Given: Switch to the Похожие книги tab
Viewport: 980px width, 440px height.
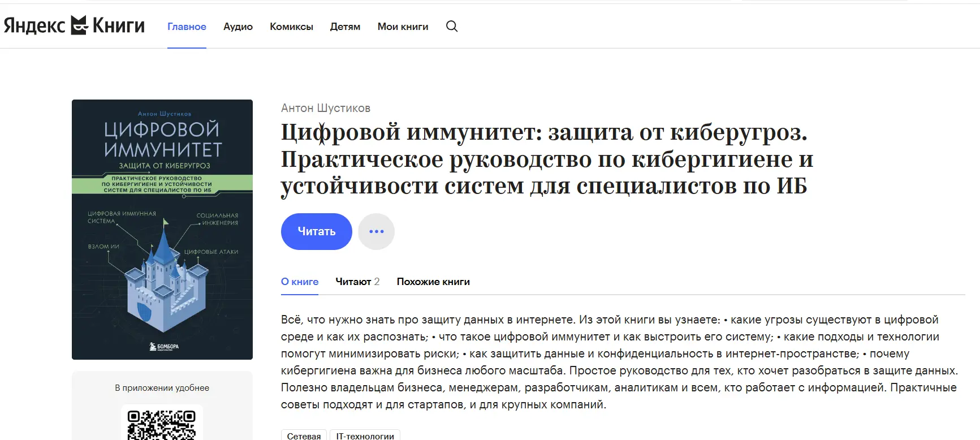Looking at the screenshot, I should [433, 282].
